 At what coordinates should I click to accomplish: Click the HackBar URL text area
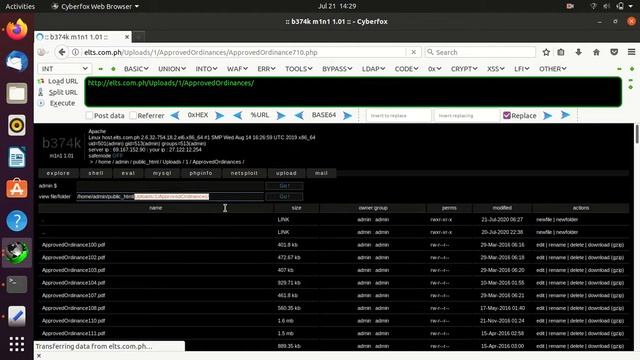coord(353,92)
